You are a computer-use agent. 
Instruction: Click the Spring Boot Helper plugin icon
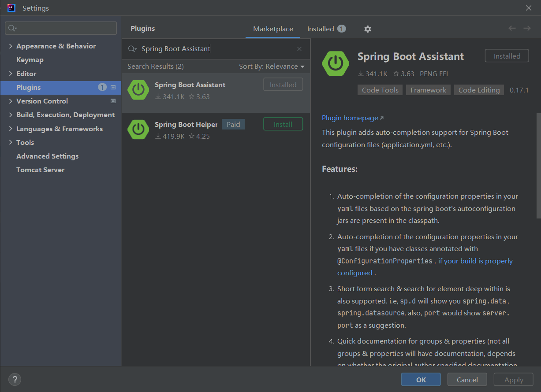(138, 129)
